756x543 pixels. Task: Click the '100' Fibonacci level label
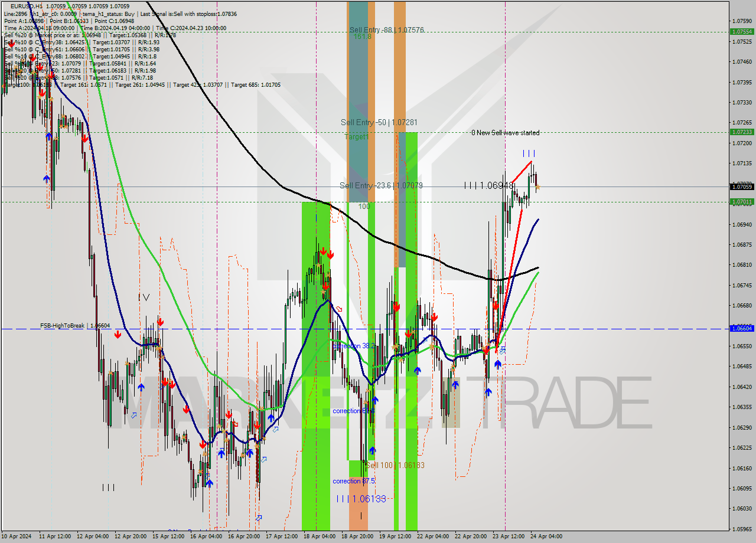click(364, 206)
